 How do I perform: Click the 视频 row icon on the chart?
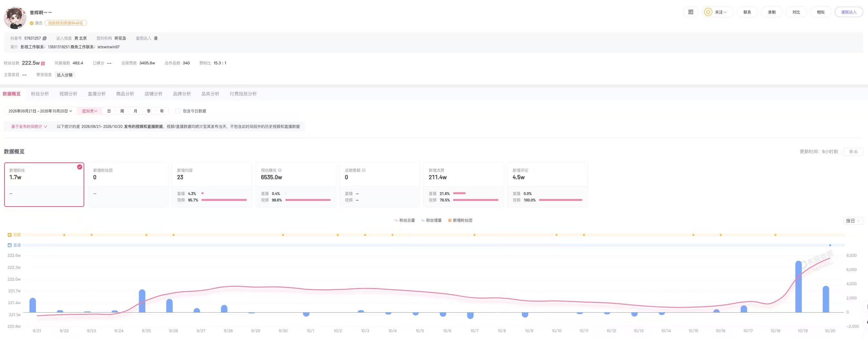click(x=10, y=235)
